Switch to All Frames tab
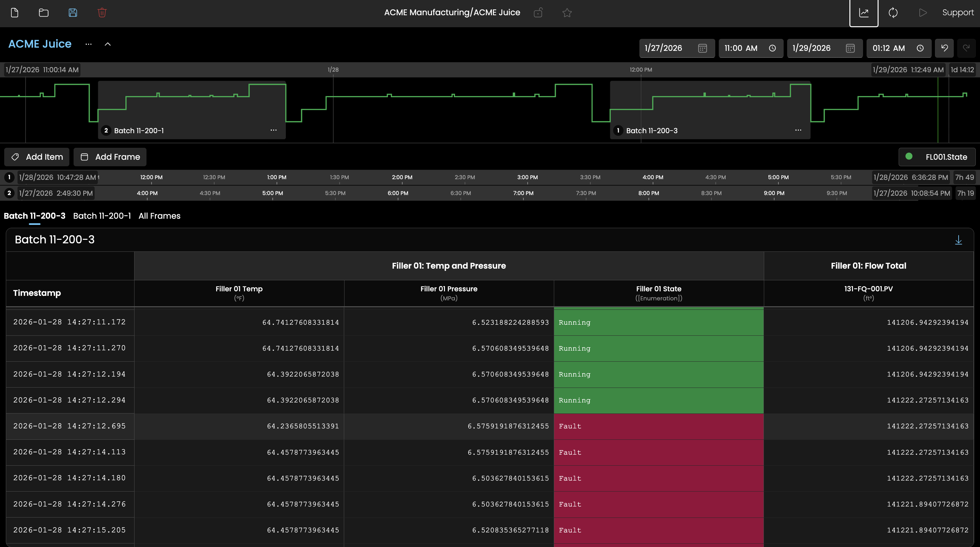Viewport: 980px width, 547px height. click(159, 216)
